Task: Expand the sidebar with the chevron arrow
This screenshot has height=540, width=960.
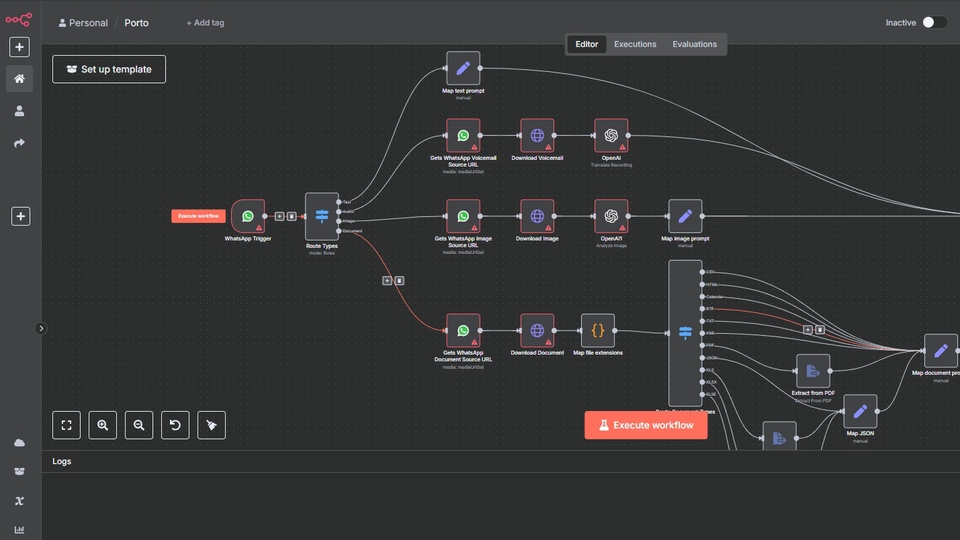Action: 41,329
